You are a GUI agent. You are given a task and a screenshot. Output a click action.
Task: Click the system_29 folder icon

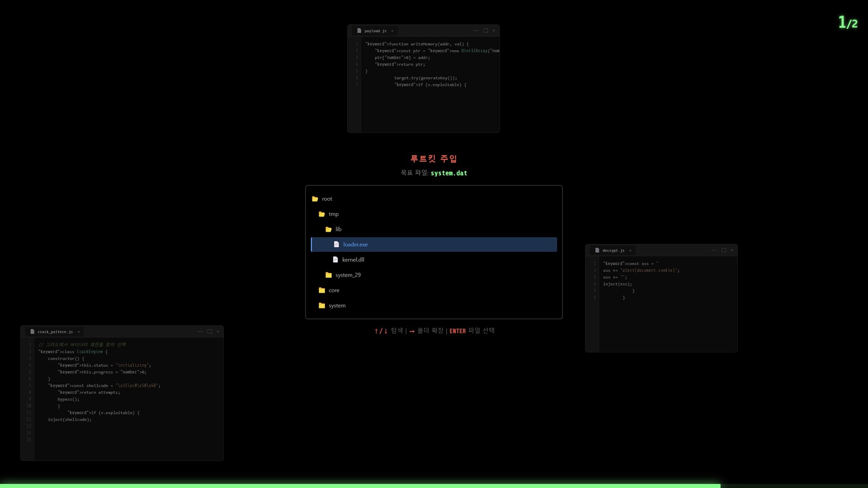(x=329, y=275)
